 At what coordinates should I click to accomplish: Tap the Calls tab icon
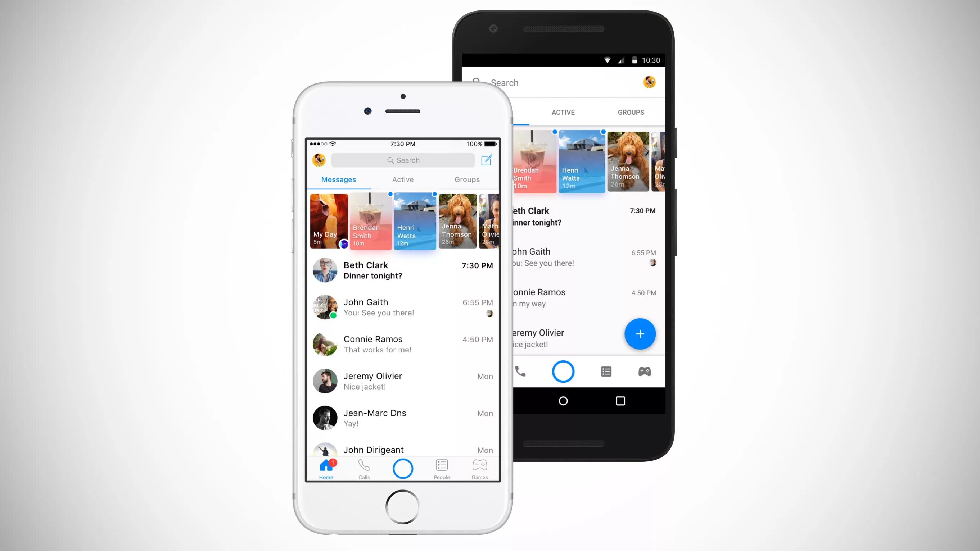(x=363, y=468)
